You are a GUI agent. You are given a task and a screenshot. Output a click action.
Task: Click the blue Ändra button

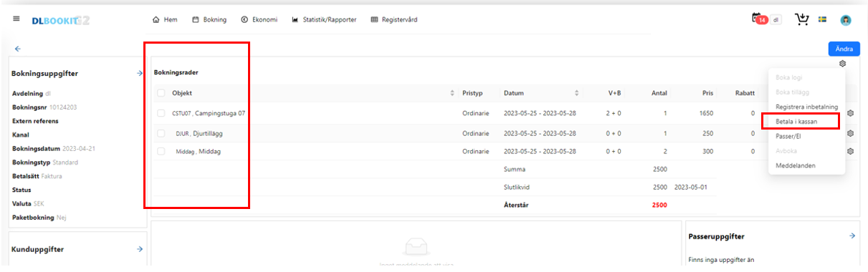pos(844,49)
